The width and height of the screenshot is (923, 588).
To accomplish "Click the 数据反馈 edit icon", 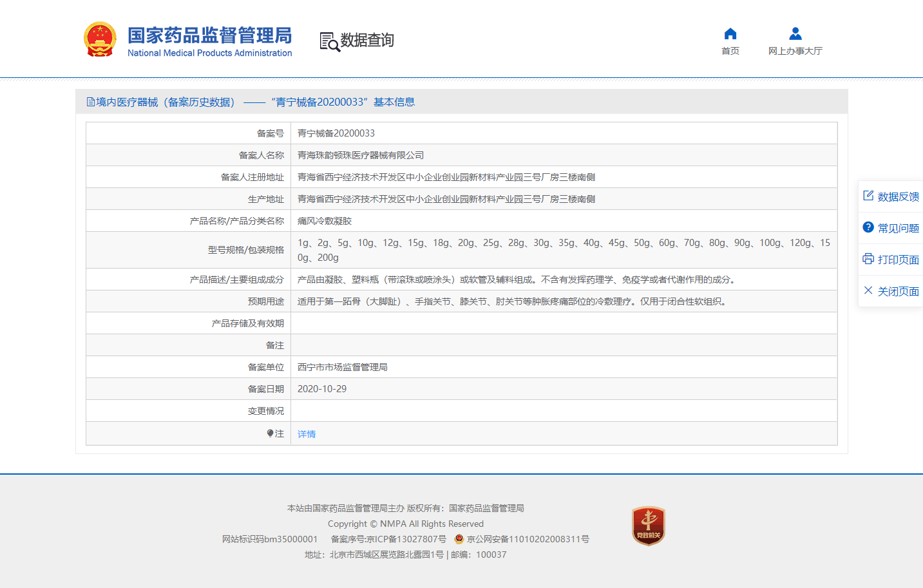I will pos(868,196).
